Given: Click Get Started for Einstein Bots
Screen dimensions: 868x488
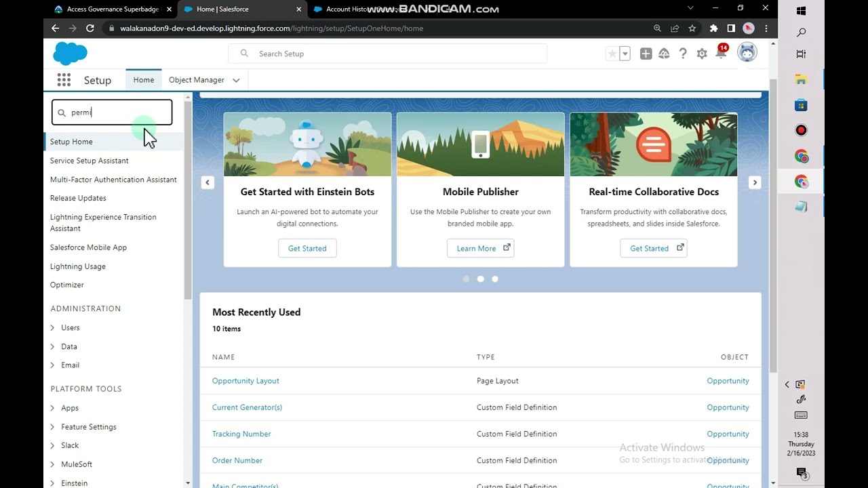Looking at the screenshot, I should 307,248.
